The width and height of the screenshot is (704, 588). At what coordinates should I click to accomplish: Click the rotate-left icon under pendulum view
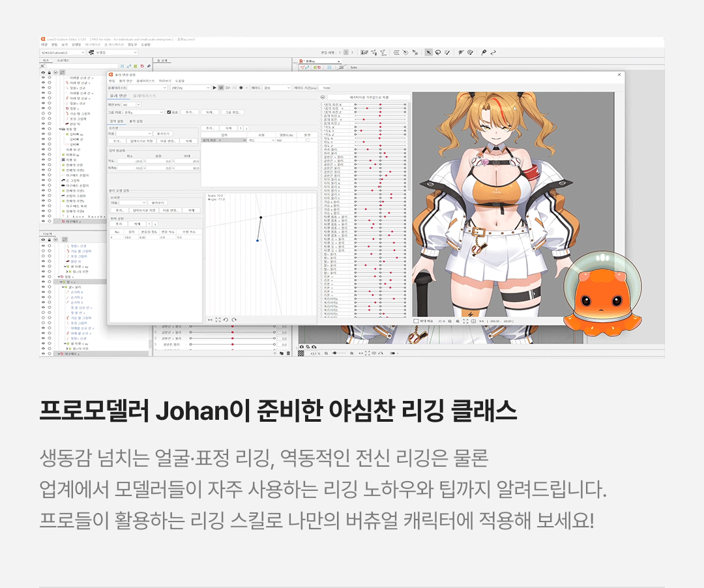(x=226, y=320)
